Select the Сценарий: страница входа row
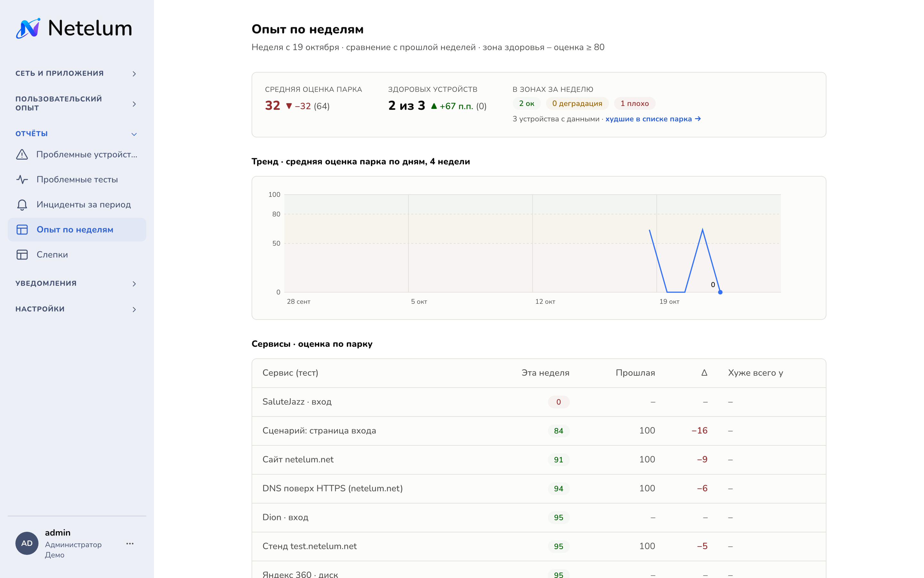924x578 pixels. pos(539,431)
